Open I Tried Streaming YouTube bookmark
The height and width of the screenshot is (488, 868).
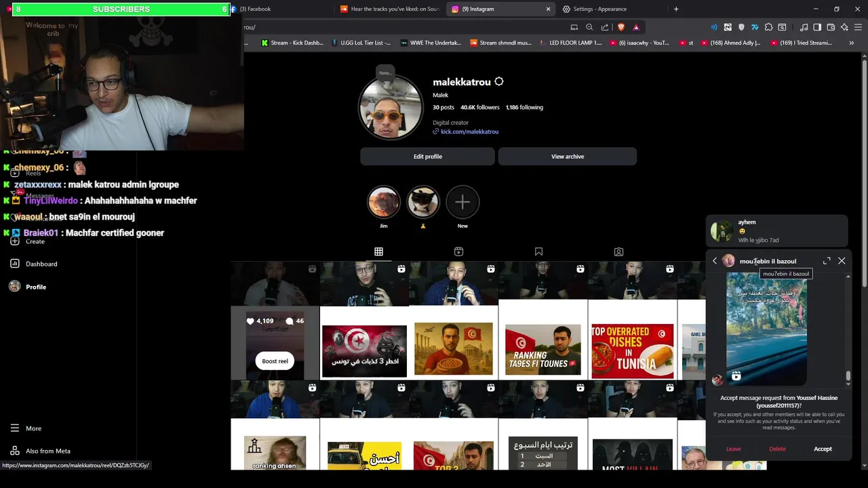pyautogui.click(x=801, y=43)
